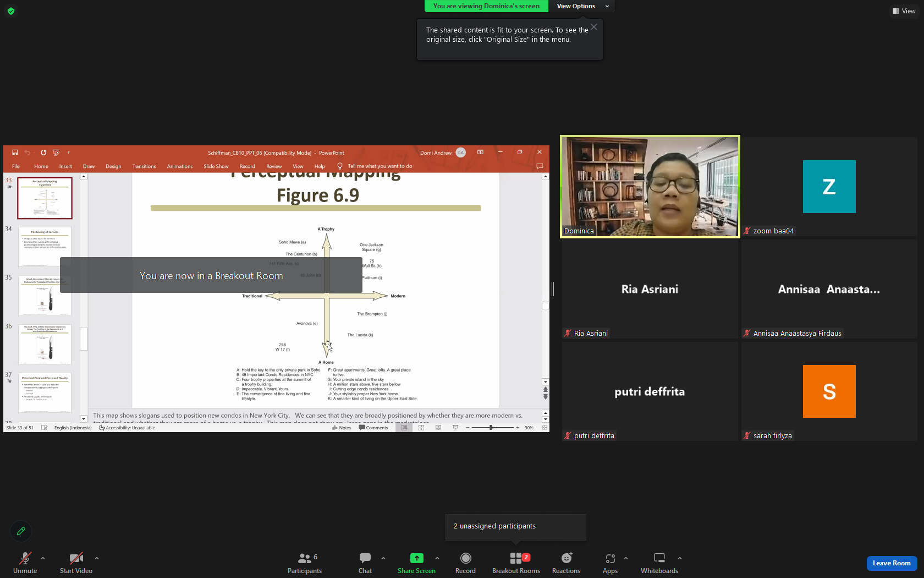Expand arrow beside Whiteboards
The height and width of the screenshot is (578, 924).
(x=680, y=558)
